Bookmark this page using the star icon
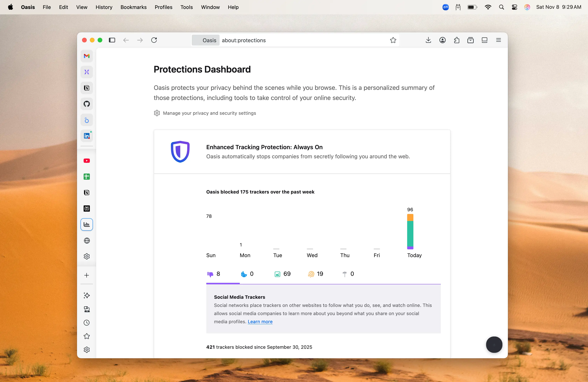 click(393, 40)
